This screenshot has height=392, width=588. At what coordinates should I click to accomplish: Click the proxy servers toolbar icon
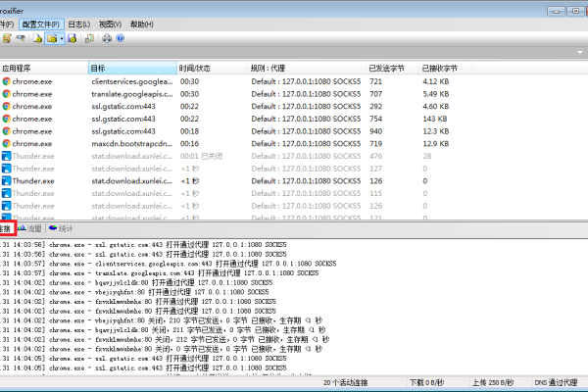coord(6,38)
